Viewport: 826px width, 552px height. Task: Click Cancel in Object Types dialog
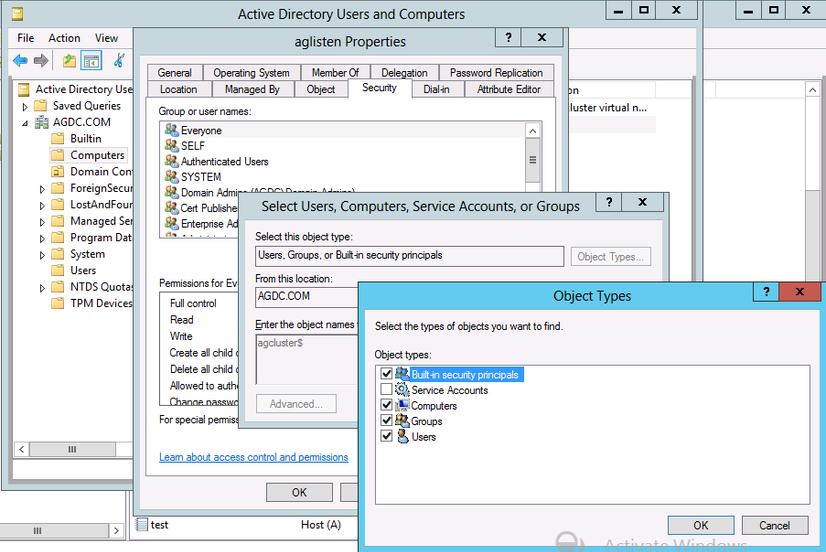(774, 525)
